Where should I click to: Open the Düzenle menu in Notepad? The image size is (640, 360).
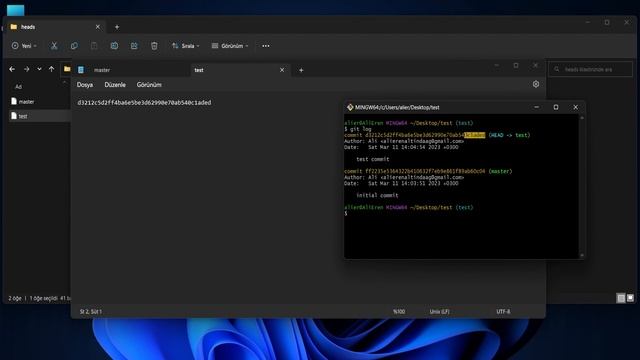tap(115, 85)
